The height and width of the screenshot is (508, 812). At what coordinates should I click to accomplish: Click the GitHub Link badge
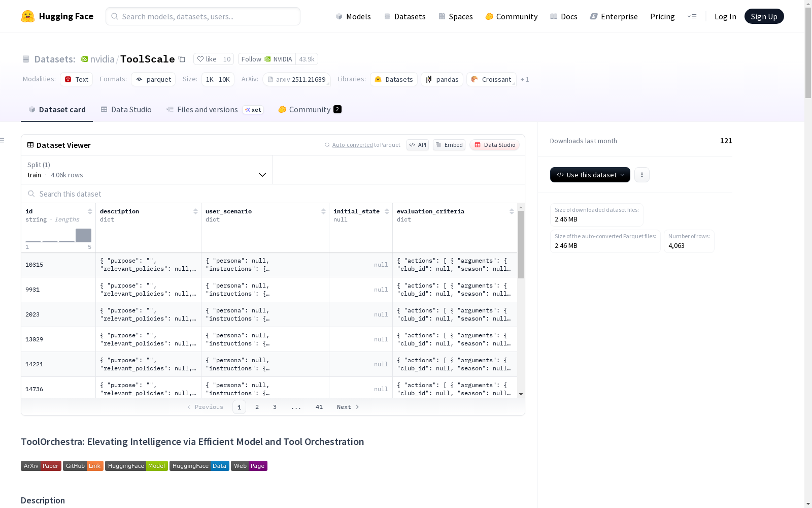pos(83,466)
